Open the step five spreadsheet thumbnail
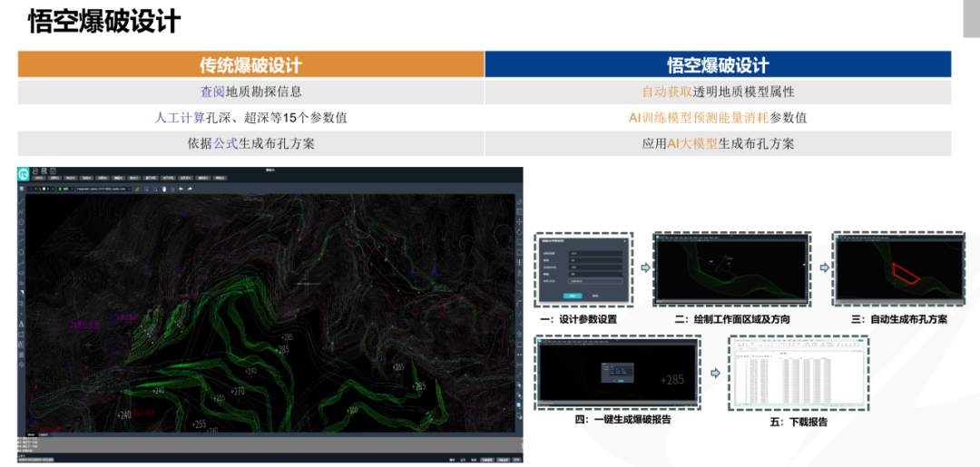The height and width of the screenshot is (467, 980). pyautogui.click(x=799, y=374)
